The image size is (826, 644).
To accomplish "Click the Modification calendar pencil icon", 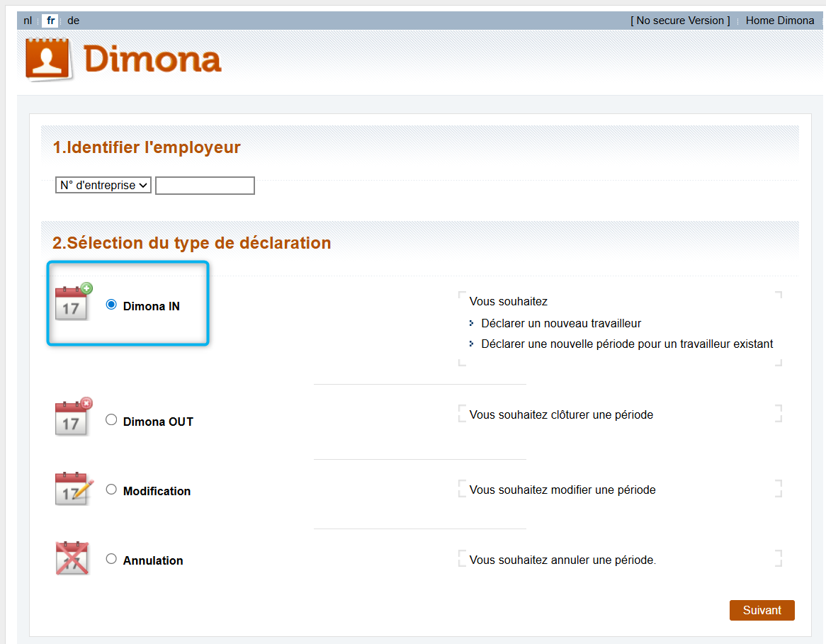I will (74, 489).
